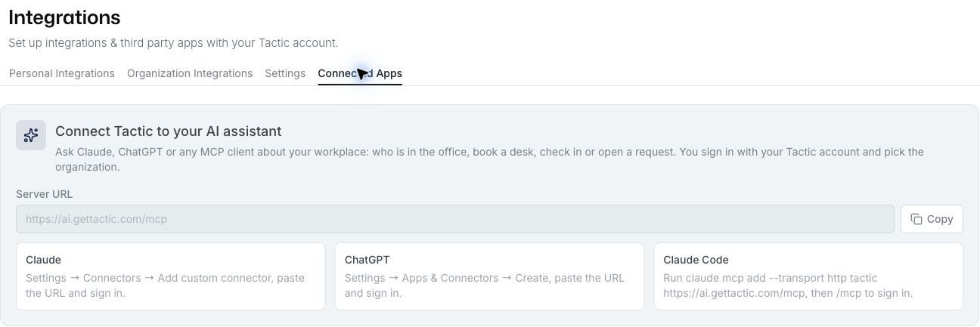
Task: Click the 'Ask Claude, ChatGPT or any MCP client' description
Action: point(489,159)
